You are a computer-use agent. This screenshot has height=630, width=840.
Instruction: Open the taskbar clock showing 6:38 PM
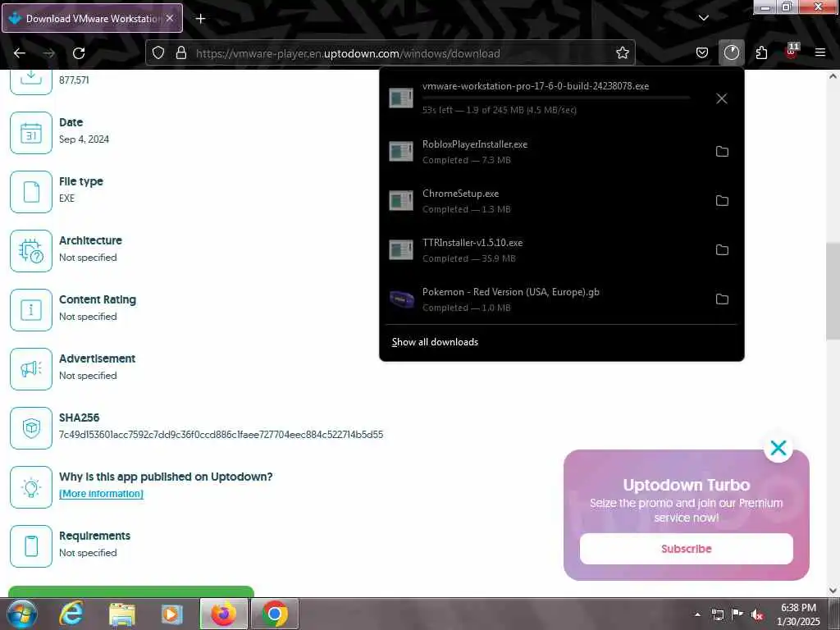(798, 614)
